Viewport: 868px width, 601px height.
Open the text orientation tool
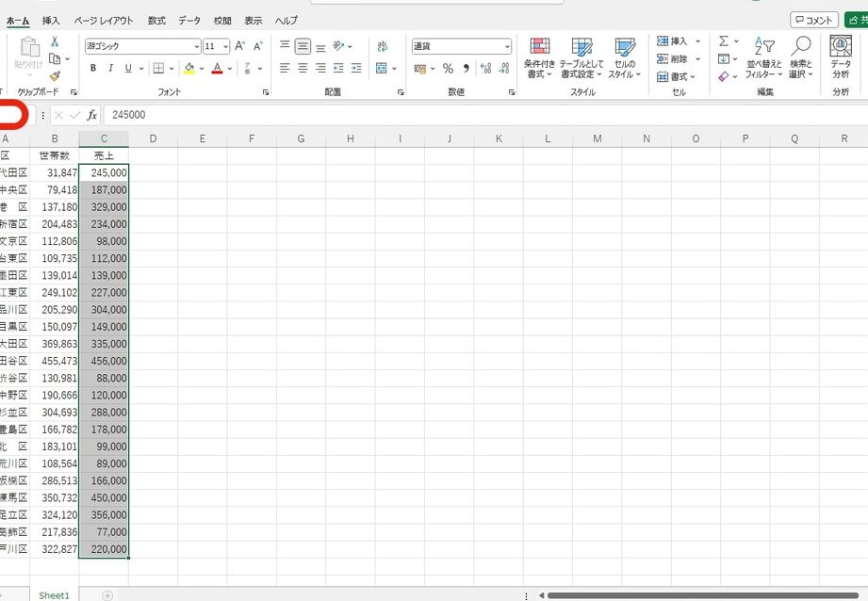[338, 46]
